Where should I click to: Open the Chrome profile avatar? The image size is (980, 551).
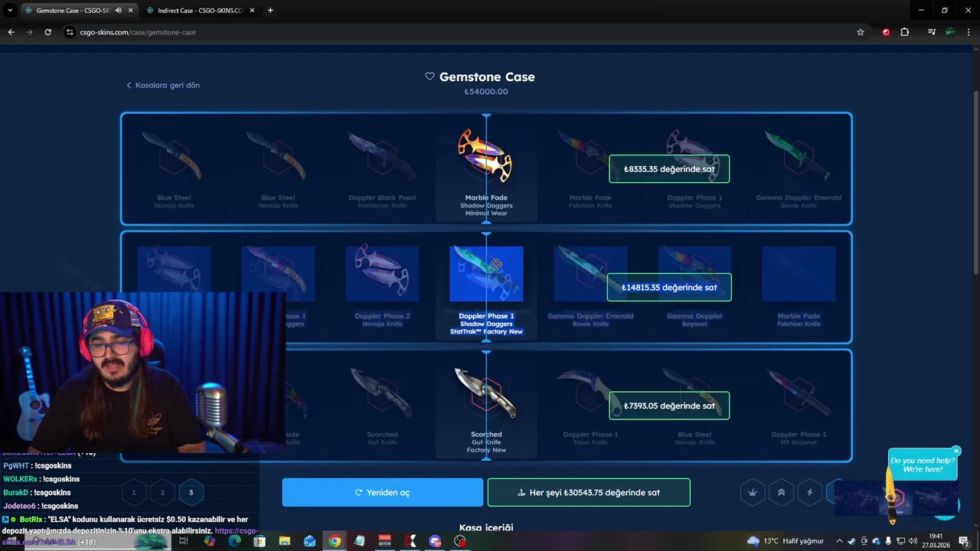click(950, 32)
